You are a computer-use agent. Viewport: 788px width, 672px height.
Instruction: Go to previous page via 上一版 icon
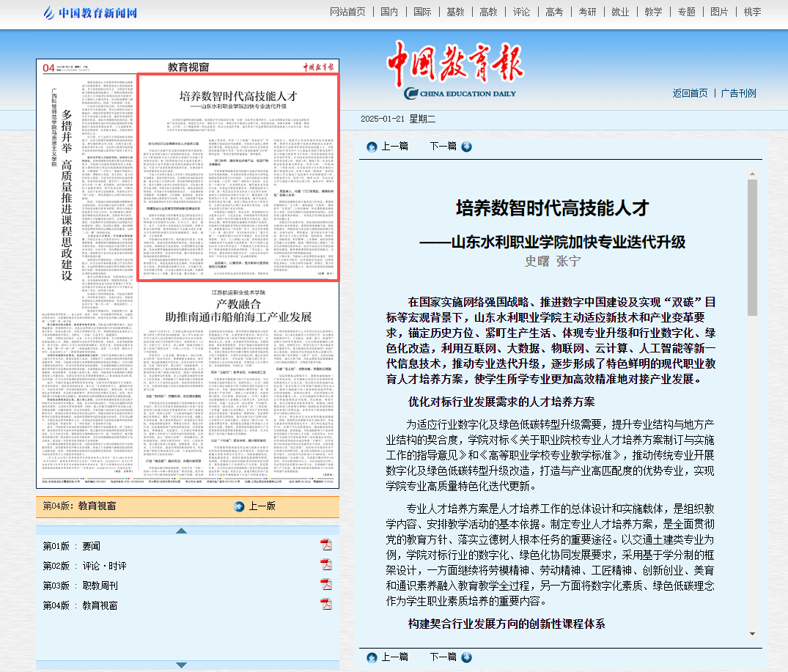point(239,506)
